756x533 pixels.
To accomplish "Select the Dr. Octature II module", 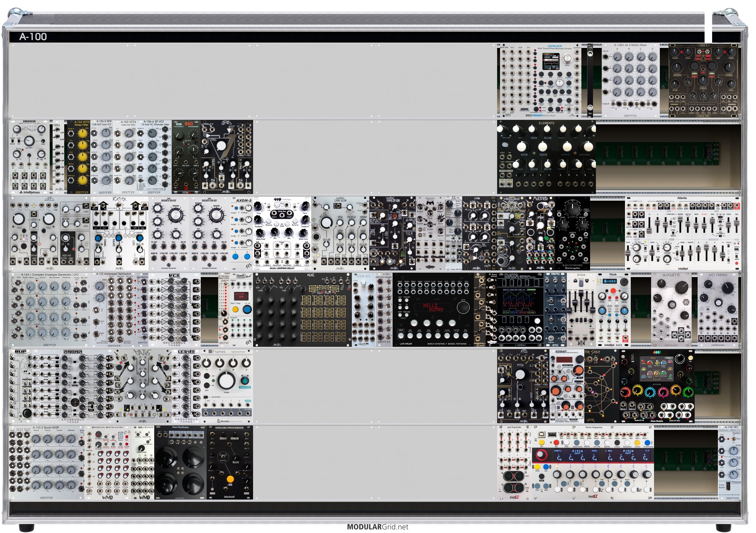I will click(30, 158).
